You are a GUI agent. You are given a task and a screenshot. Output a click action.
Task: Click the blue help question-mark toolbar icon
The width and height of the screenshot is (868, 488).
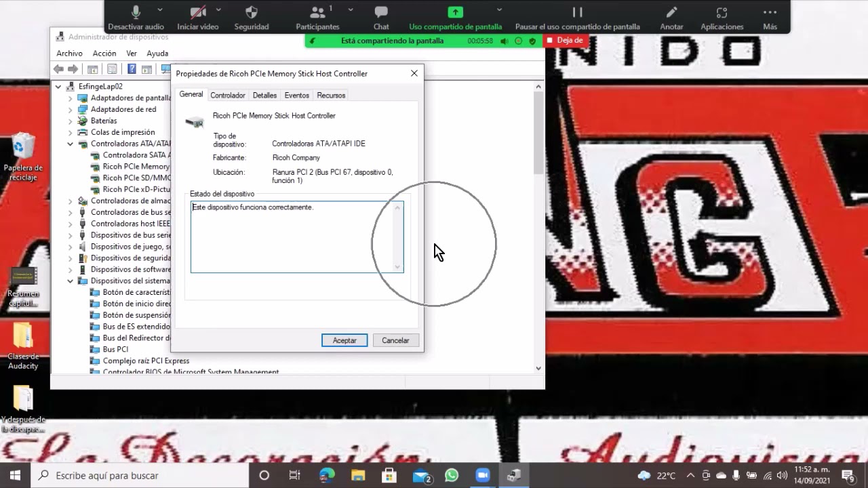pyautogui.click(x=132, y=69)
